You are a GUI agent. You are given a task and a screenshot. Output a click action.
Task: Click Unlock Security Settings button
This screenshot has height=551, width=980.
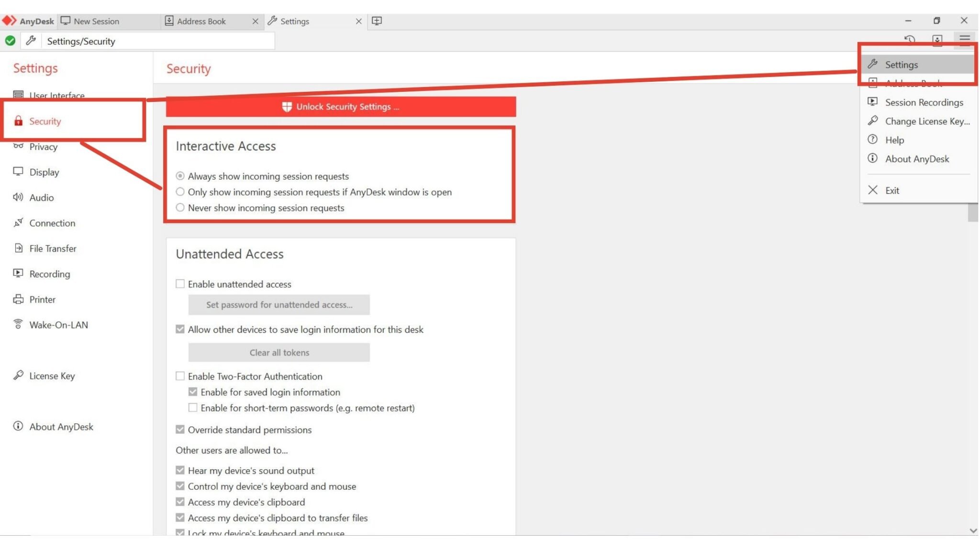(341, 107)
